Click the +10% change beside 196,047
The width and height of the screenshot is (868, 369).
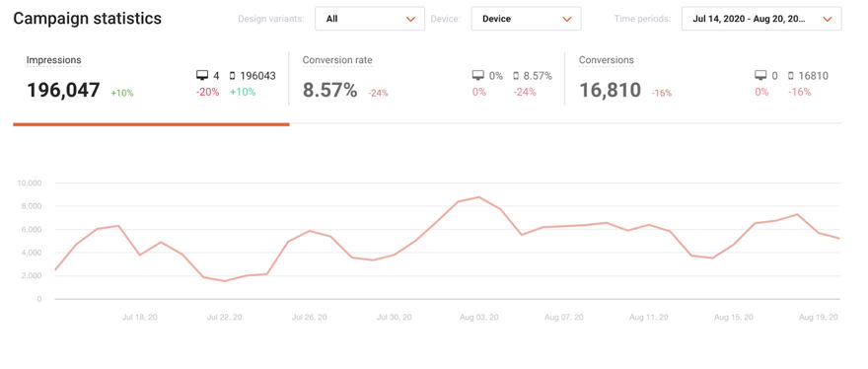point(122,93)
